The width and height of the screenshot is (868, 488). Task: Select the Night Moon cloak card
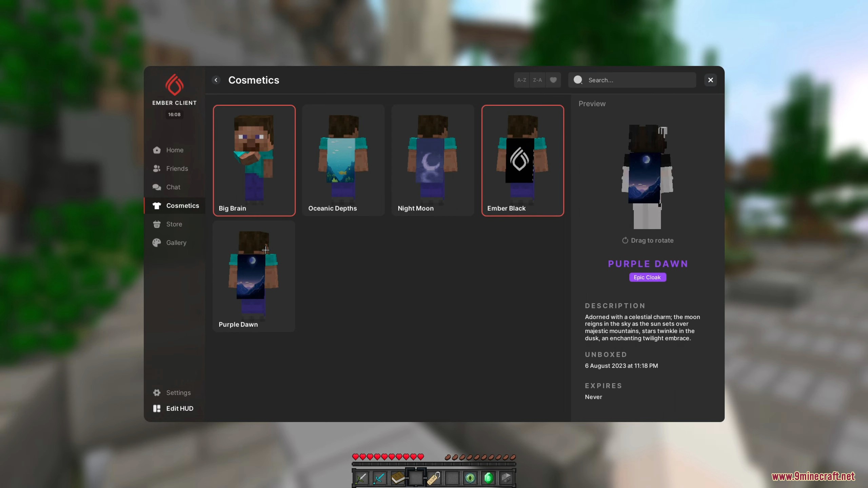point(433,161)
